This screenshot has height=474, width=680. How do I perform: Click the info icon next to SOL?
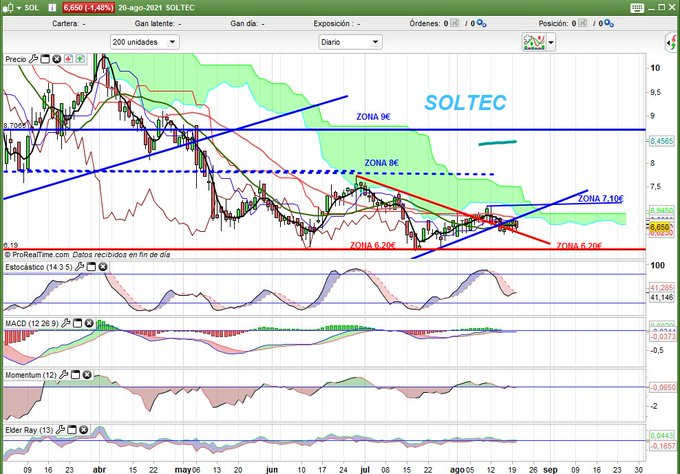pyautogui.click(x=52, y=7)
